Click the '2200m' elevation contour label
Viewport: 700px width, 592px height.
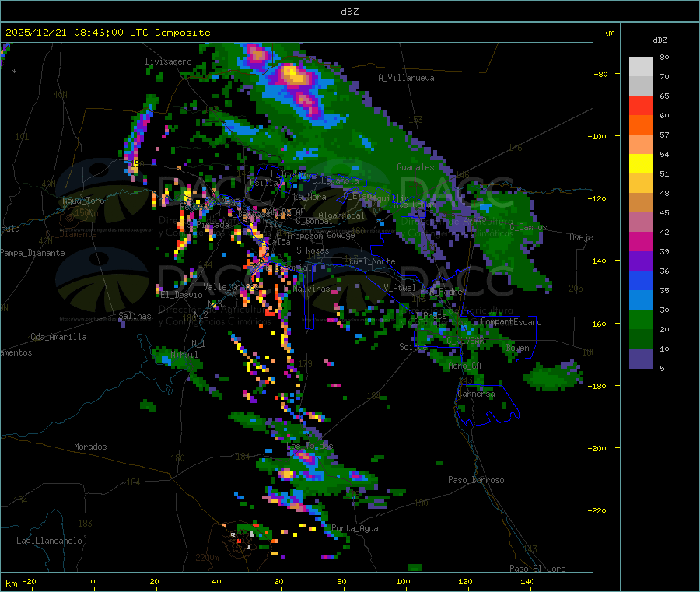tap(207, 558)
